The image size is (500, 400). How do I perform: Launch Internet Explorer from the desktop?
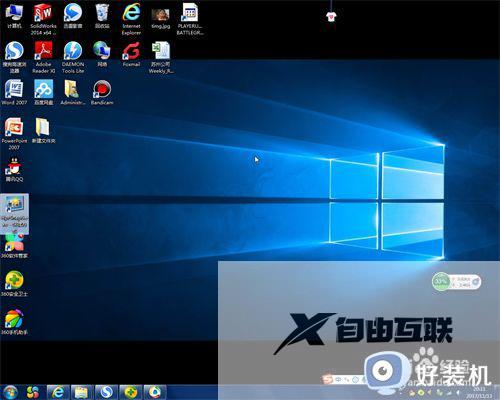tap(131, 19)
